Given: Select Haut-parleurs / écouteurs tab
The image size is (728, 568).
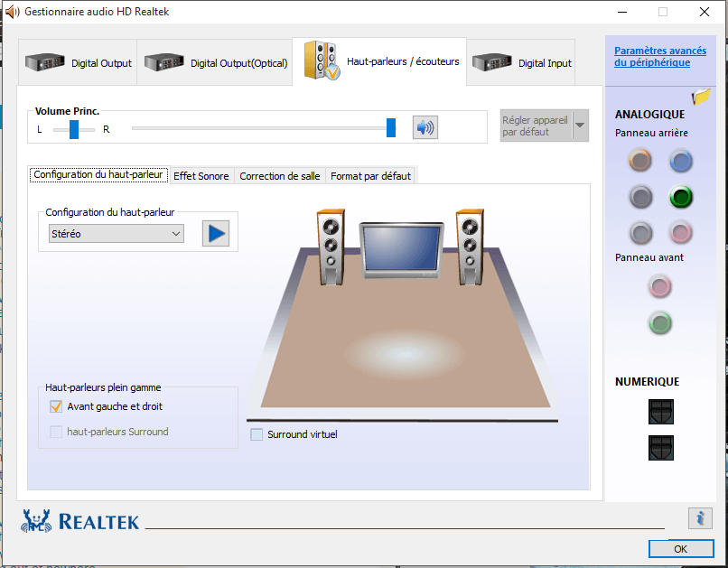Looking at the screenshot, I should pyautogui.click(x=379, y=61).
